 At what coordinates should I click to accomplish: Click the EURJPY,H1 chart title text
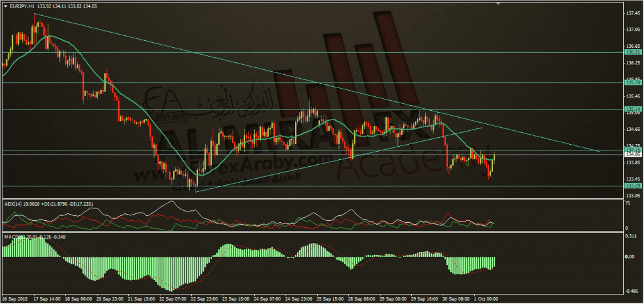pos(22,6)
